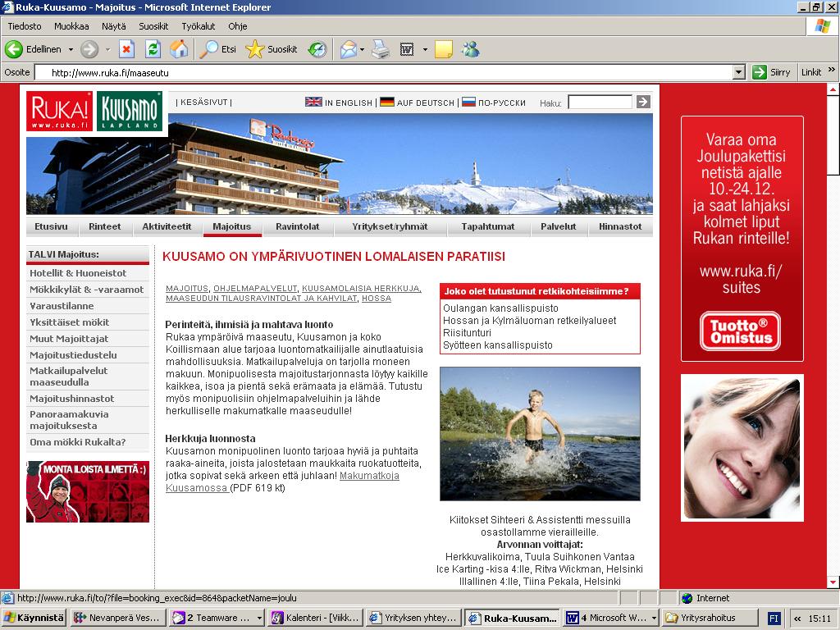Open the Suosikit menu
840x630 pixels.
(153, 26)
